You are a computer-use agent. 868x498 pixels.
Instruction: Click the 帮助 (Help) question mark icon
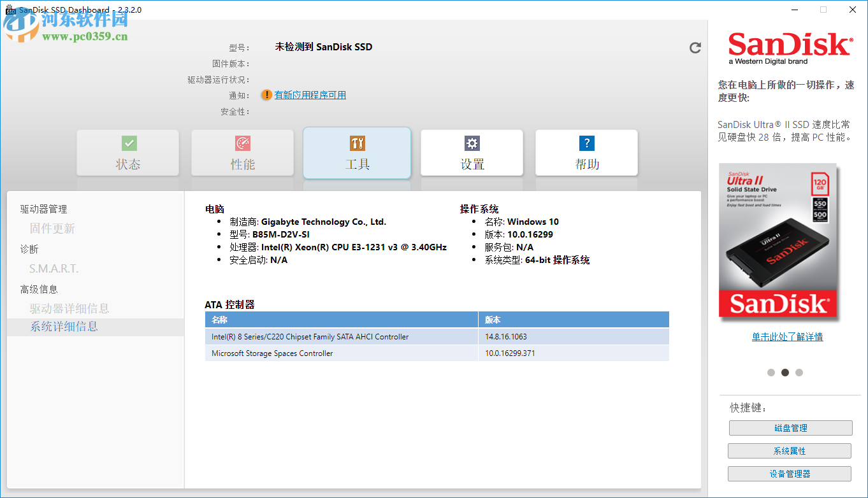point(586,143)
